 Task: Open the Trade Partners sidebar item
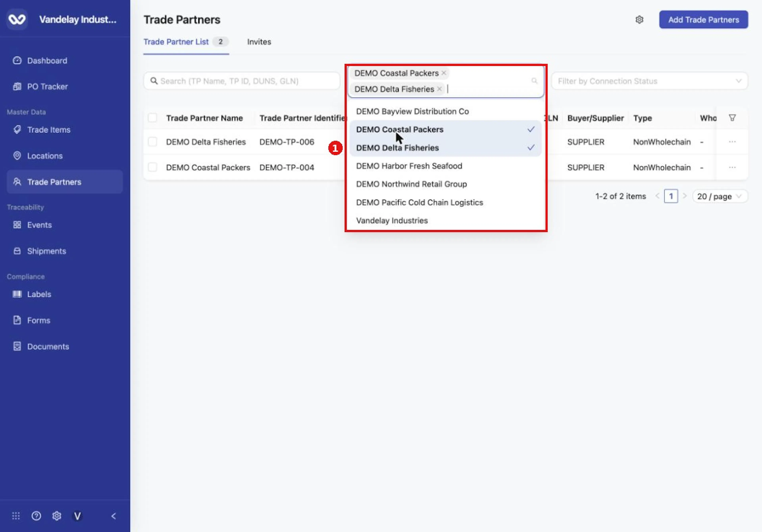click(65, 182)
